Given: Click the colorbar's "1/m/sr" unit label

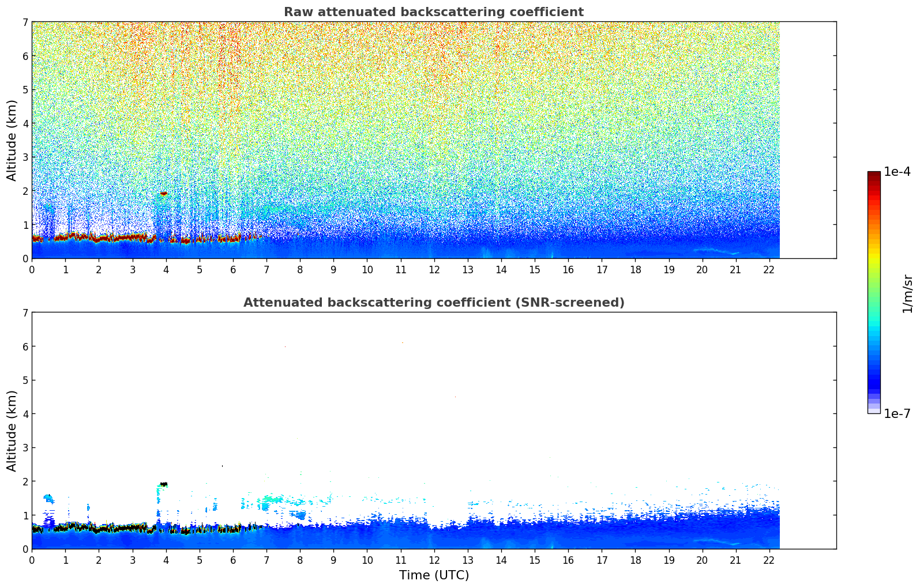Looking at the screenshot, I should (907, 293).
